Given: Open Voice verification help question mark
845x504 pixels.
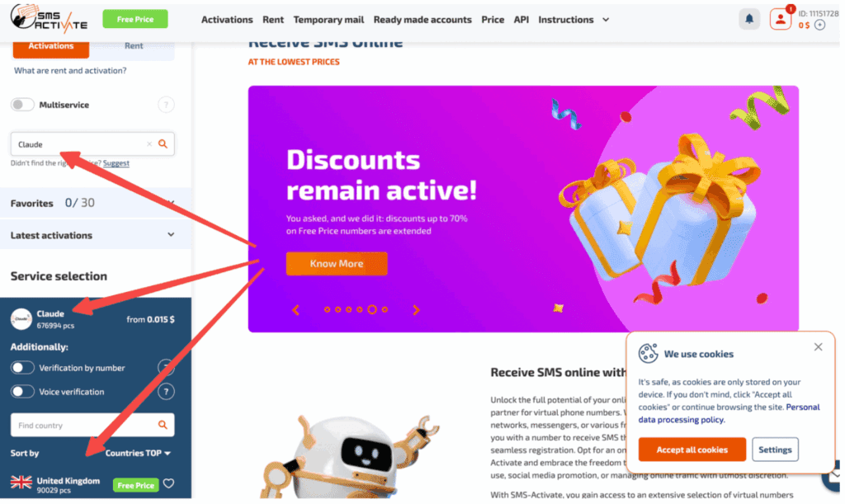Looking at the screenshot, I should pos(166,392).
